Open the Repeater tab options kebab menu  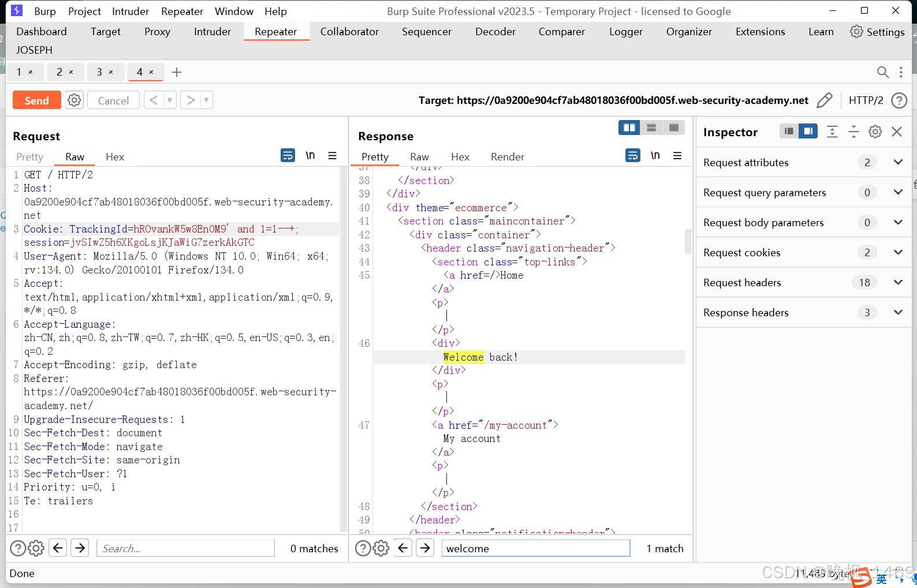pos(901,72)
